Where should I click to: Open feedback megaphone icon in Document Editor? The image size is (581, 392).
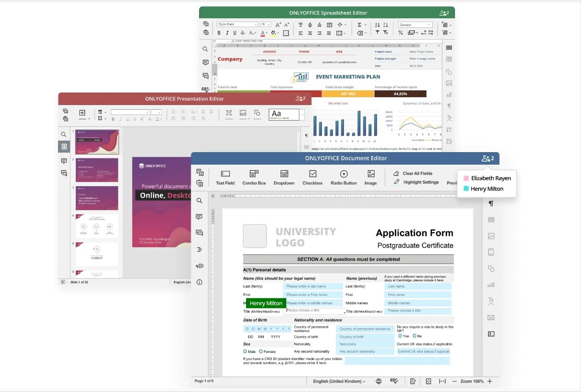point(200,266)
